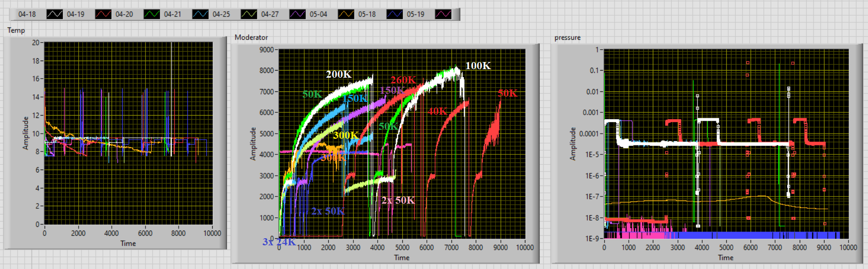Click the red 260K annotation label
The image size is (868, 269).
click(403, 80)
